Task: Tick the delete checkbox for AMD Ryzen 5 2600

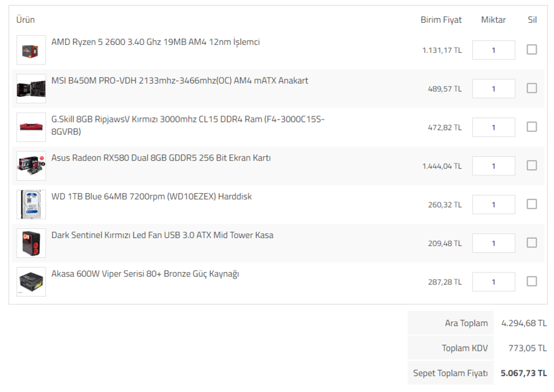Action: 532,49
